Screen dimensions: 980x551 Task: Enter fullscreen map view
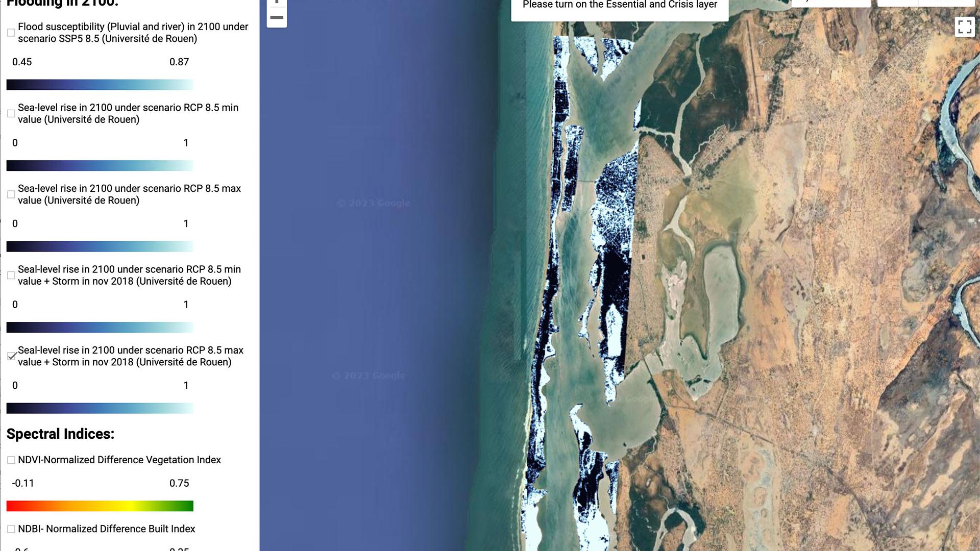pos(964,27)
